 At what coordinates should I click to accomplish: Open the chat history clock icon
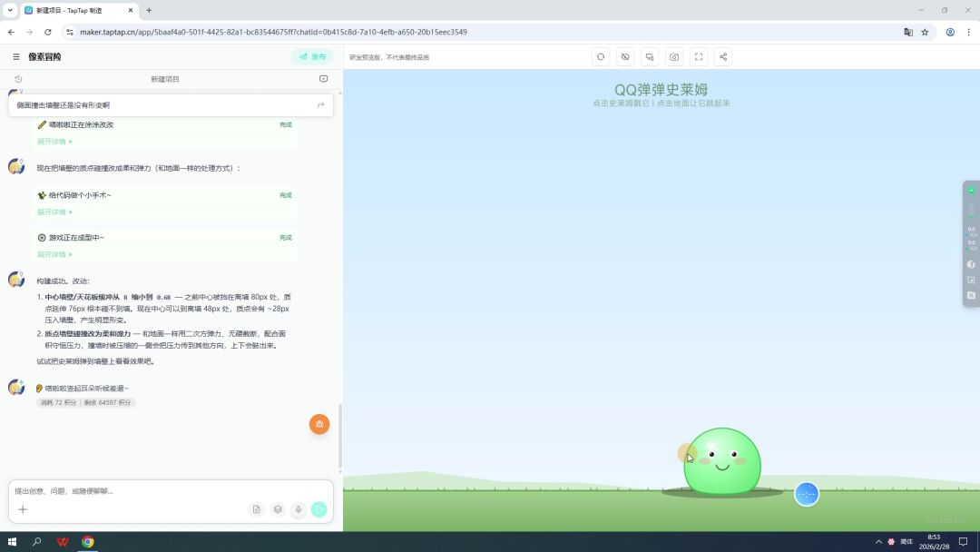click(x=18, y=79)
